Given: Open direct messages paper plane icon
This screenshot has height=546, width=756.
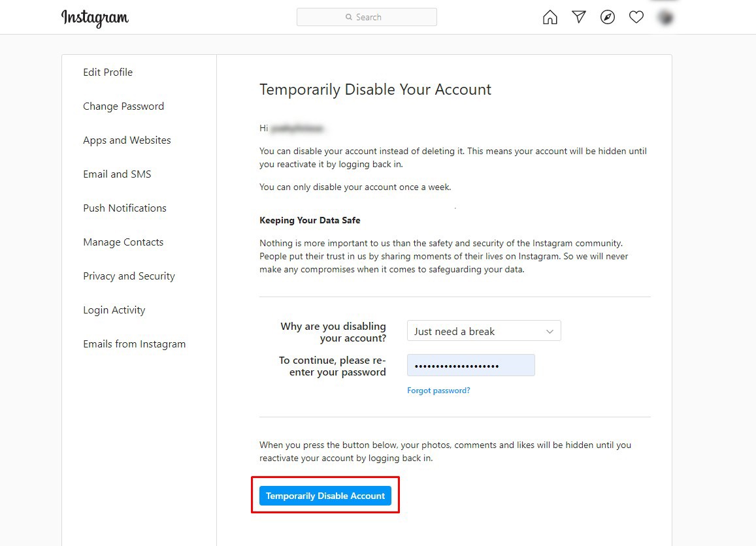Looking at the screenshot, I should [579, 18].
